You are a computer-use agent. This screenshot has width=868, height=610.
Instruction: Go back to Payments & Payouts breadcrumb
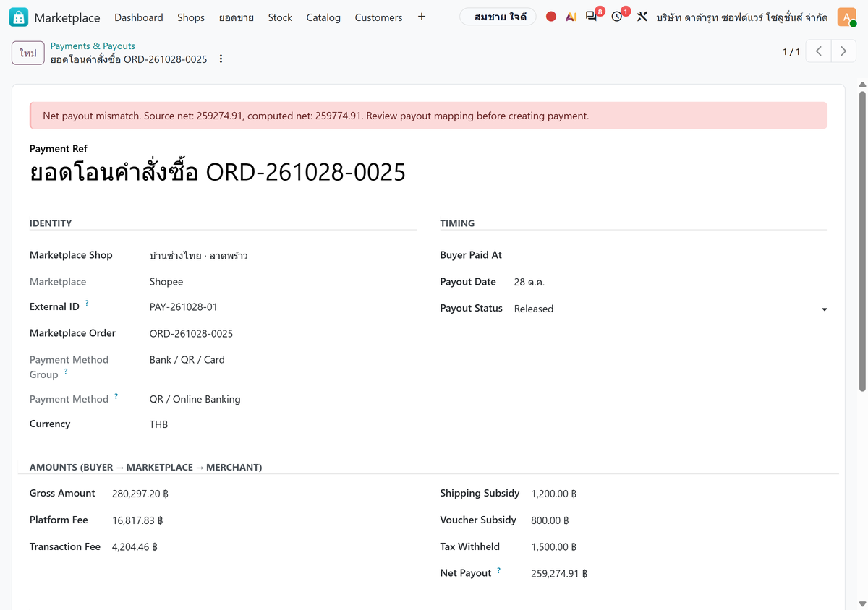pyautogui.click(x=93, y=46)
